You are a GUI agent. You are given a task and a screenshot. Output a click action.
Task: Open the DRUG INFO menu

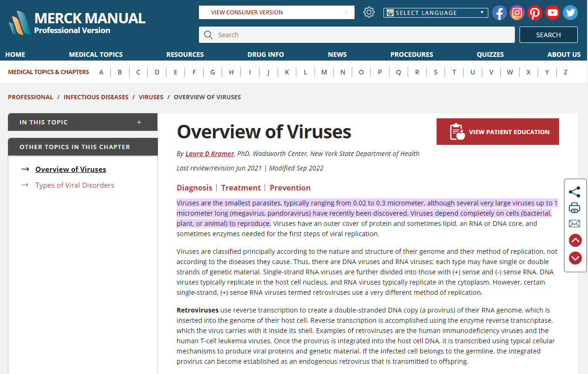(x=266, y=54)
